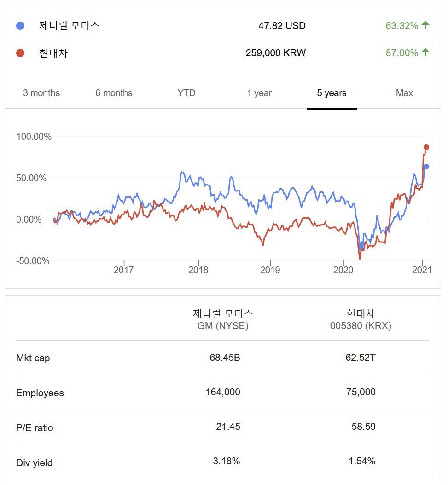Click the P/E ratio row label
Image resolution: width=448 pixels, height=485 pixels.
pos(35,428)
